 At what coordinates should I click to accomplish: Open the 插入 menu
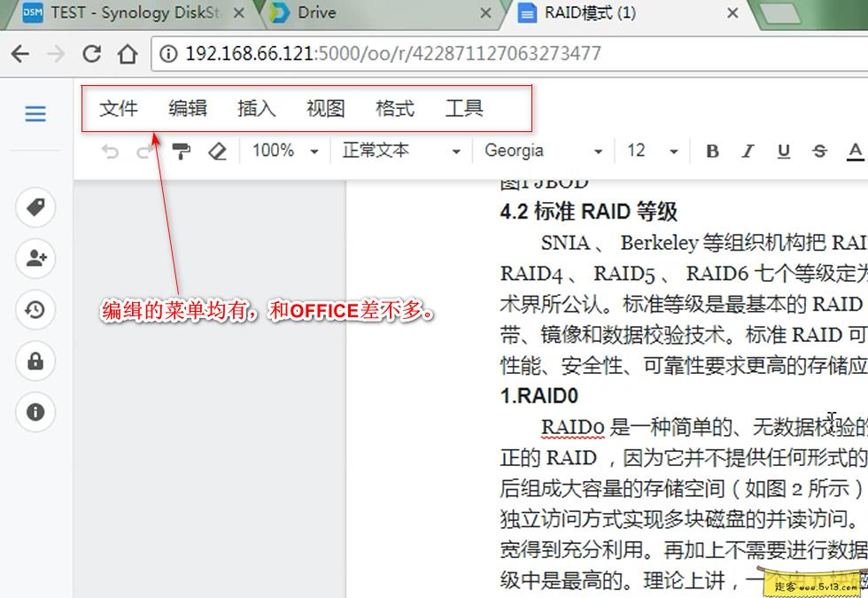(x=255, y=108)
